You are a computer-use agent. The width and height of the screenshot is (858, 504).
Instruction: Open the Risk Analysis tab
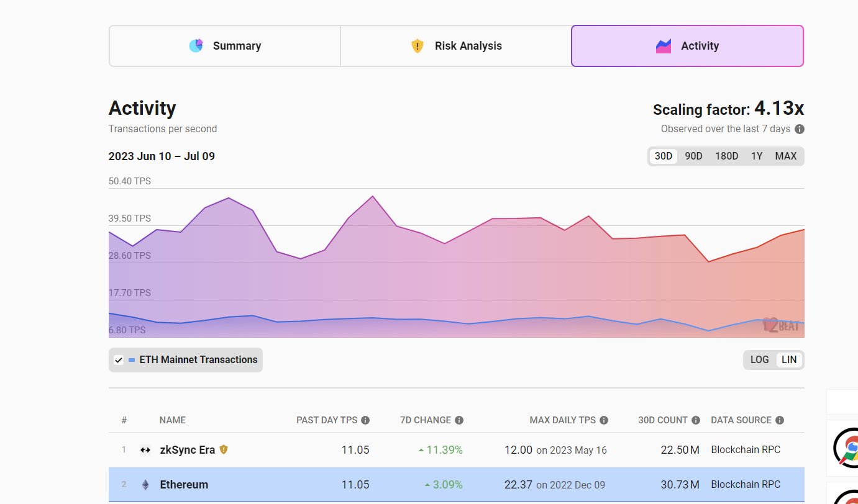pyautogui.click(x=455, y=45)
